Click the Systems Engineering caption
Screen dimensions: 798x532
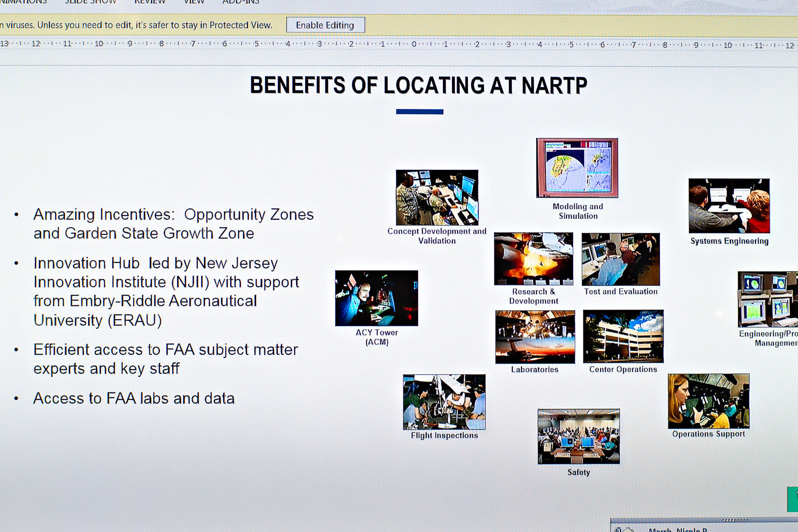pos(730,241)
